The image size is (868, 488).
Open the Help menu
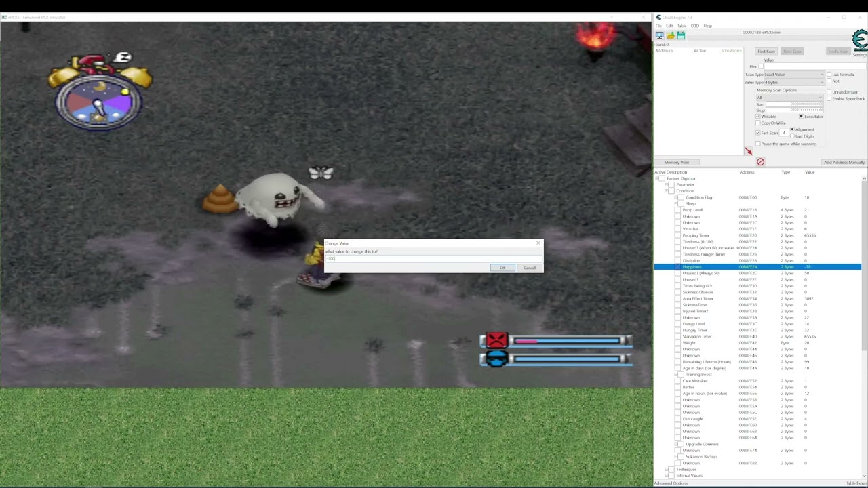(x=708, y=26)
